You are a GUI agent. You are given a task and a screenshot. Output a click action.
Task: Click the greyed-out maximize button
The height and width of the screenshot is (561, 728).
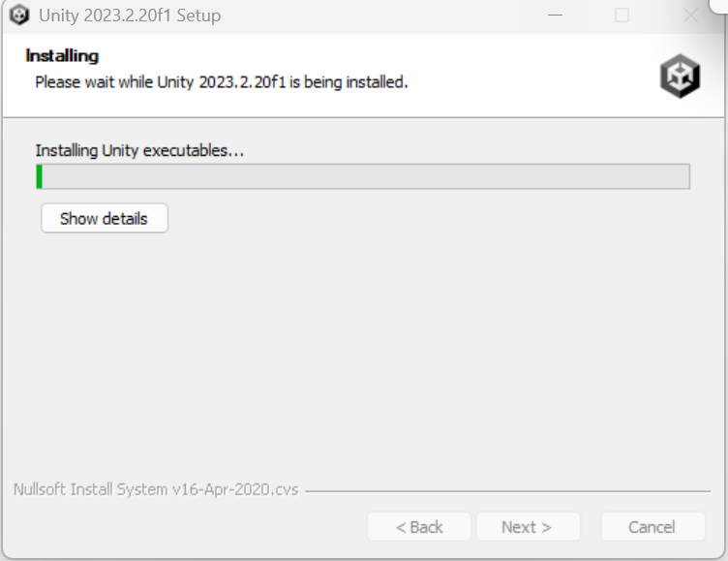point(622,16)
